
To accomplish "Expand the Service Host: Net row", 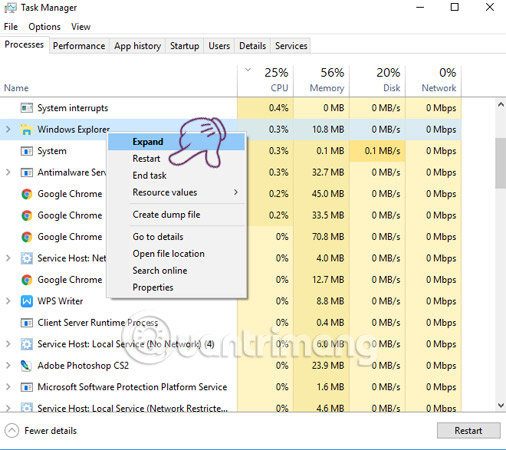I will pos(8,258).
